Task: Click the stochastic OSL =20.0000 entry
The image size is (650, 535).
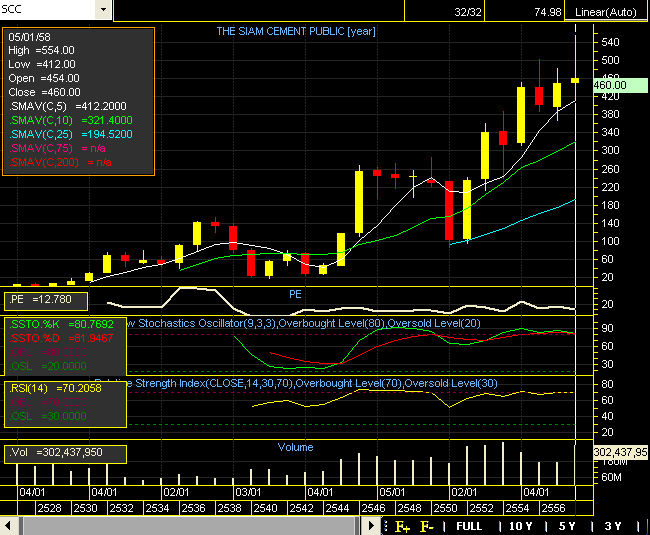Action: click(49, 366)
